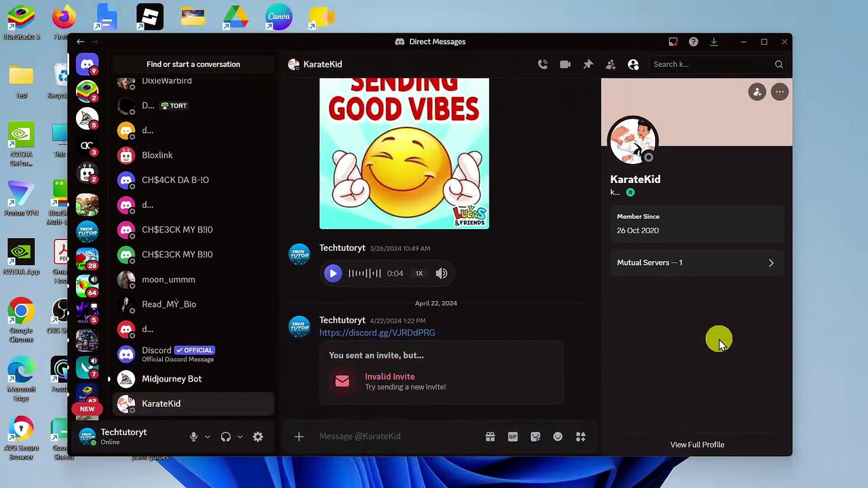Open DixieWarbird conversation
Image resolution: width=868 pixels, height=488 pixels.
(193, 81)
